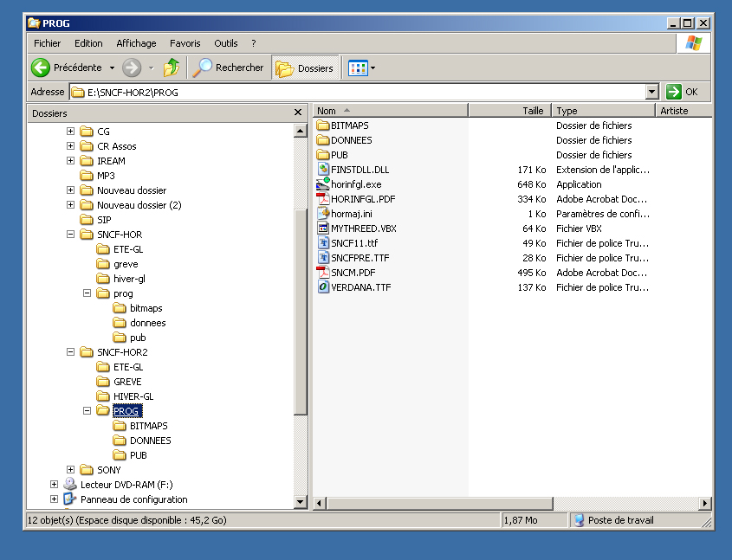Expand the SONY folder node
This screenshot has height=560, width=732.
point(70,469)
